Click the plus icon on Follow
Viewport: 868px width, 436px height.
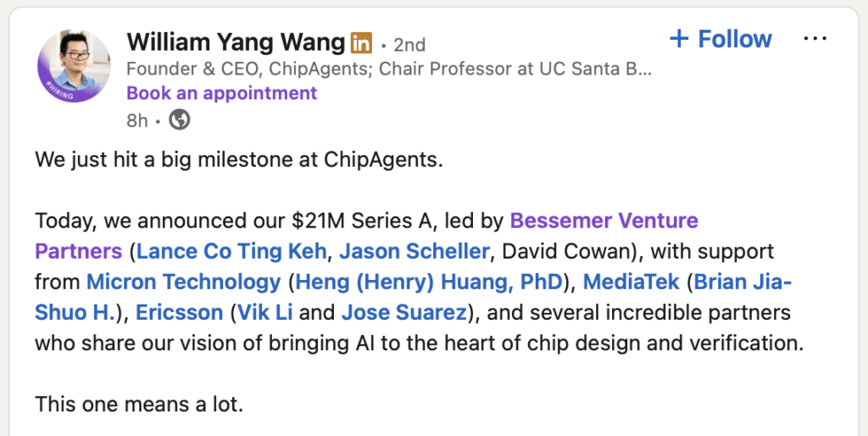click(679, 39)
